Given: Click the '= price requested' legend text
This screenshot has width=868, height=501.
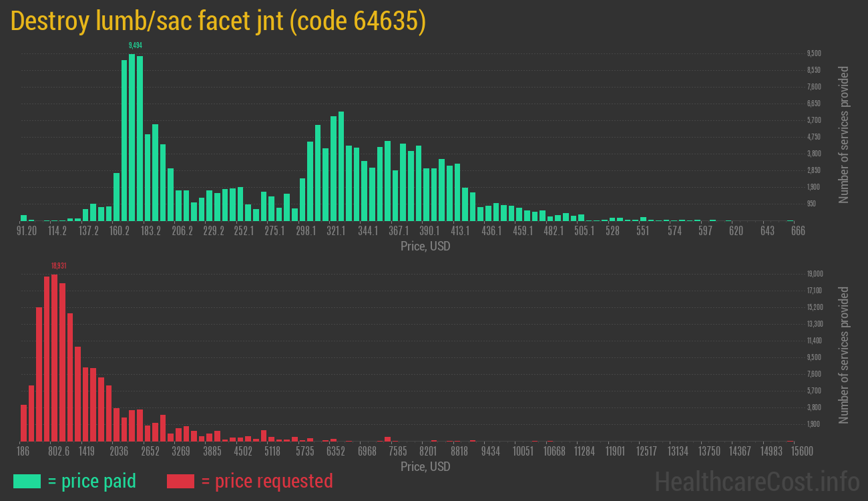Looking at the screenshot, I should [x=266, y=481].
